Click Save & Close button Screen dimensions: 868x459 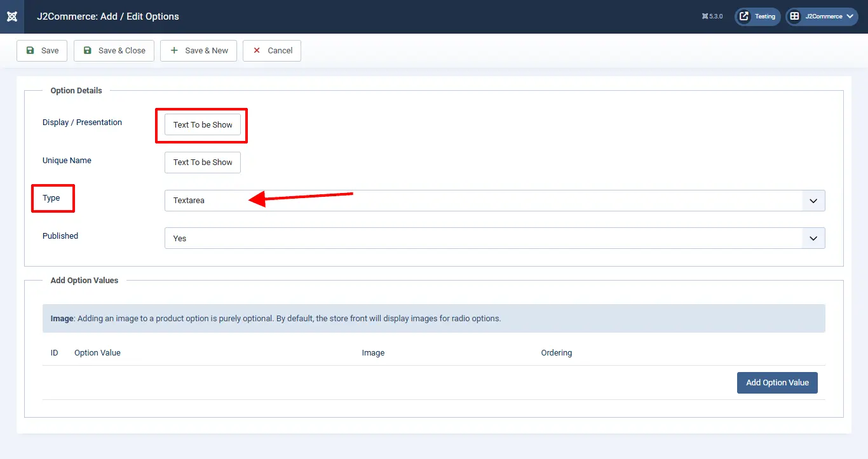coord(114,51)
